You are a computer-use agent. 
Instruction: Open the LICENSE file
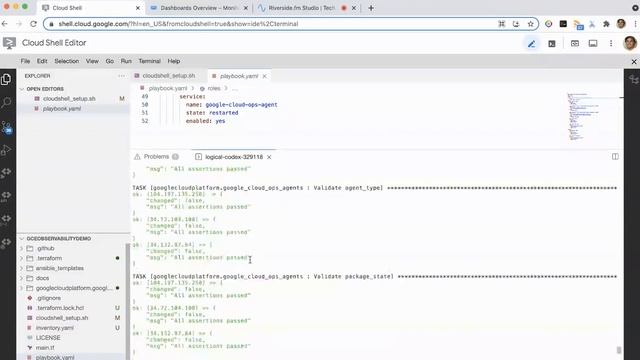pyautogui.click(x=48, y=338)
